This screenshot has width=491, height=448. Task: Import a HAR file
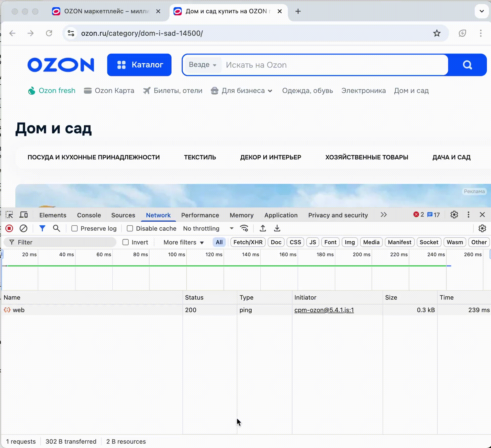(x=263, y=228)
